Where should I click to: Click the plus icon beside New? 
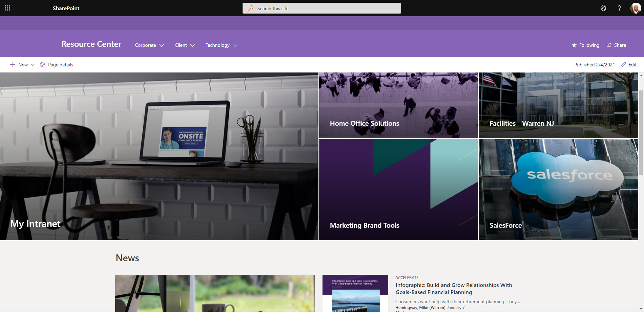click(13, 65)
